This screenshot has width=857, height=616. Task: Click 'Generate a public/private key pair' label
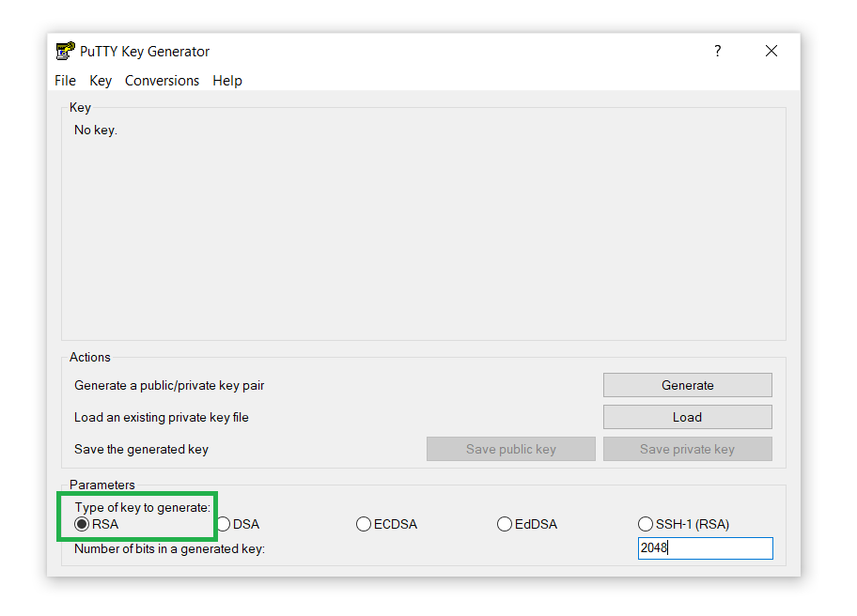tap(169, 386)
